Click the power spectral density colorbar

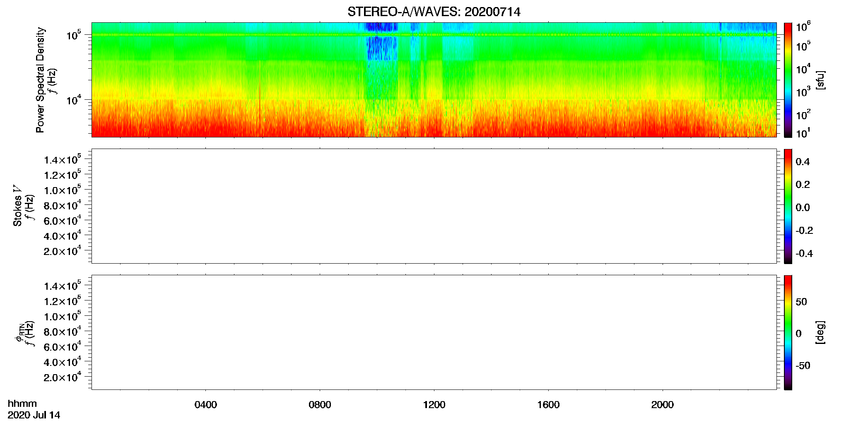pyautogui.click(x=788, y=80)
